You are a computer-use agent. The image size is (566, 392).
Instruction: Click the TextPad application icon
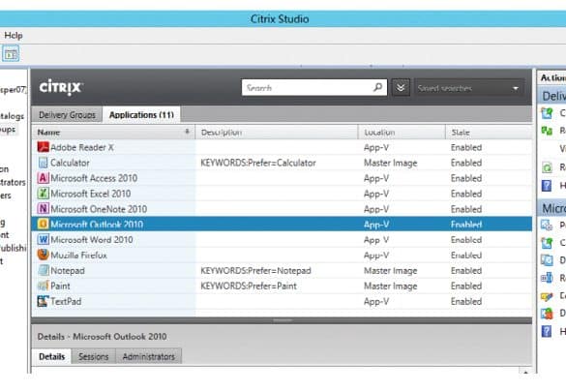pyautogui.click(x=43, y=301)
